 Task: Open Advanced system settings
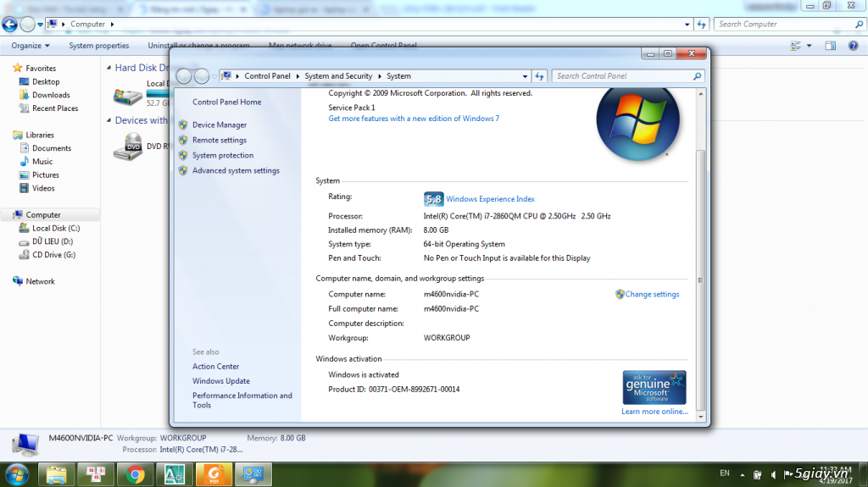[x=236, y=171]
